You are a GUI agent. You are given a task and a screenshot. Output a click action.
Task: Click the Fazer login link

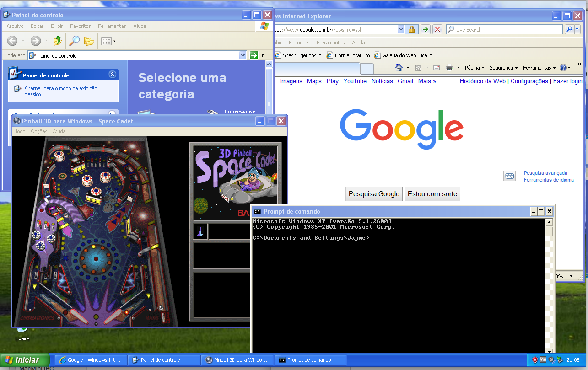pyautogui.click(x=567, y=81)
